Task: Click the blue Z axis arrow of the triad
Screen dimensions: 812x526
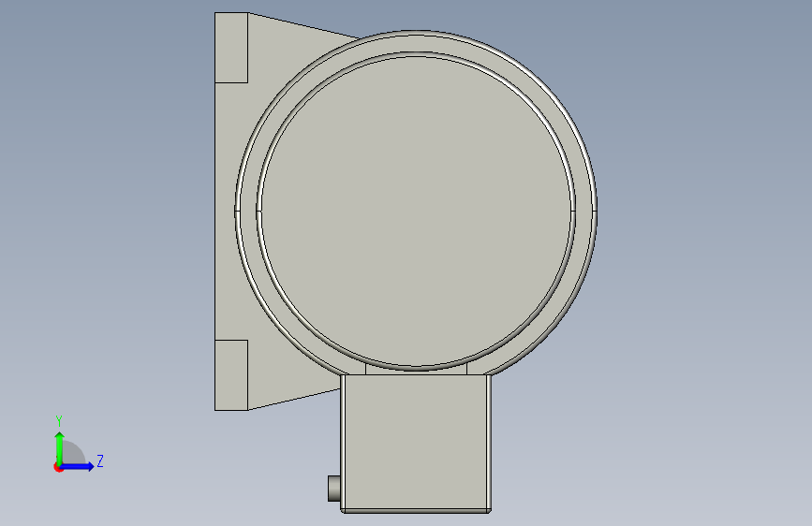Action: 78,466
